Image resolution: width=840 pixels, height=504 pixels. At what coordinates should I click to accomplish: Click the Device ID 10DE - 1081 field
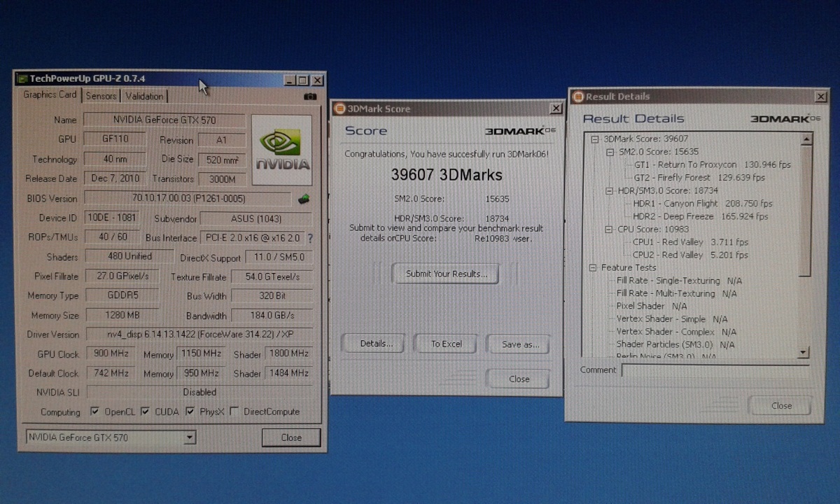[112, 218]
